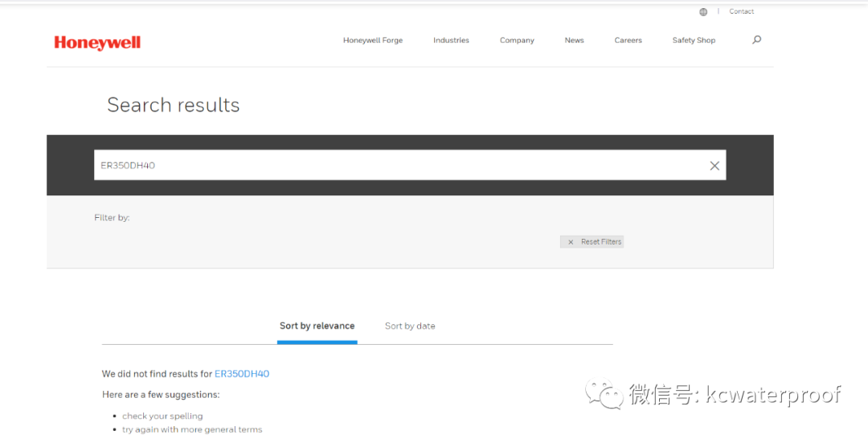This screenshot has width=868, height=435.
Task: Switch to the Sort by date tab
Action: pyautogui.click(x=410, y=326)
